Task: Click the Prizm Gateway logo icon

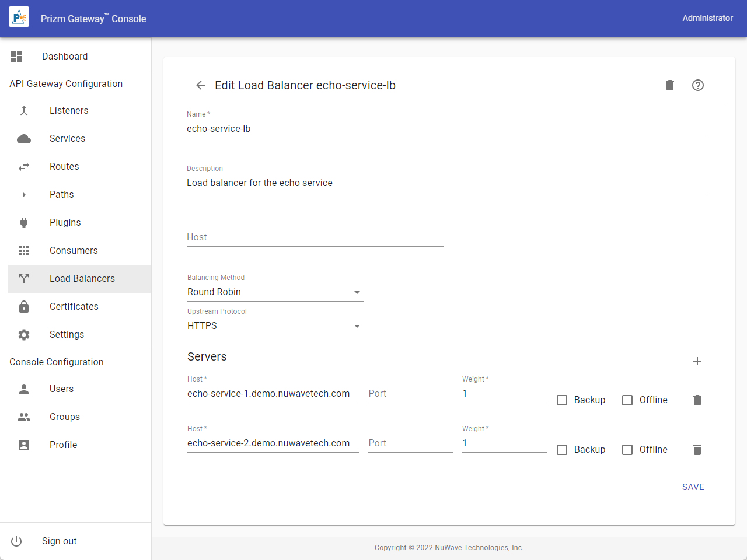Action: coord(19,18)
